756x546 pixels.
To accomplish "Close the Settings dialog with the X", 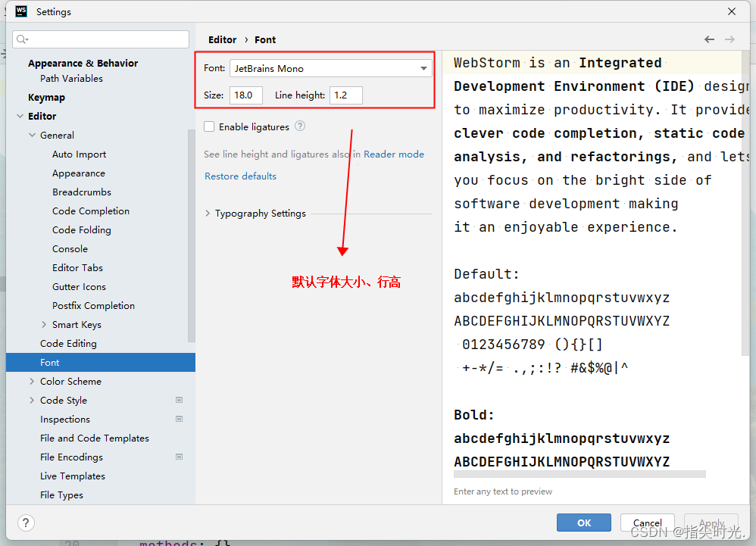I will (732, 11).
